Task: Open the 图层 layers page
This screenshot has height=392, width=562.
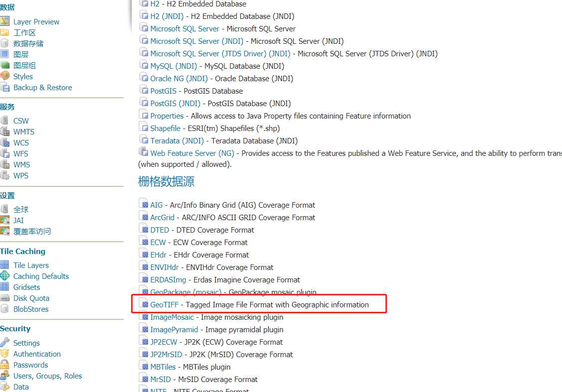Action: (x=21, y=55)
